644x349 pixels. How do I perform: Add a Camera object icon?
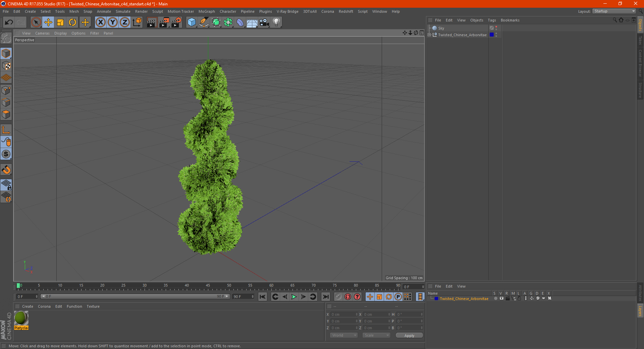(x=264, y=22)
